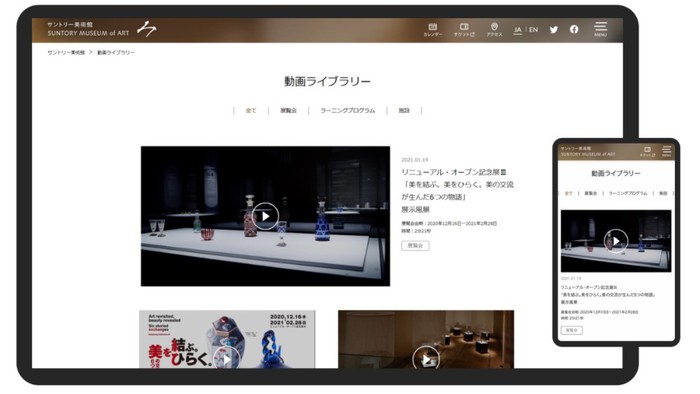
Task: Click the 2021.01.19 date on tablet
Action: point(414,160)
